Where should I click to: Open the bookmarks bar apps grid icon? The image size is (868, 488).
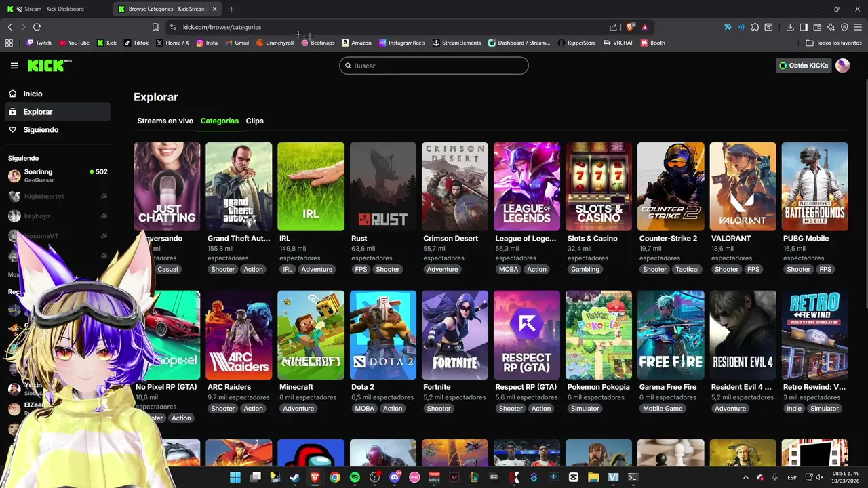point(9,43)
